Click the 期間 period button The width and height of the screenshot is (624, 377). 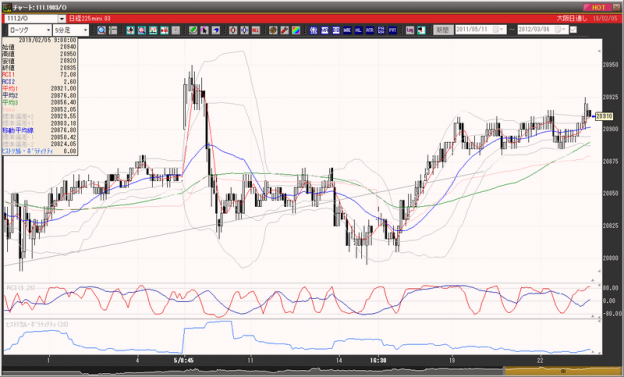click(443, 30)
